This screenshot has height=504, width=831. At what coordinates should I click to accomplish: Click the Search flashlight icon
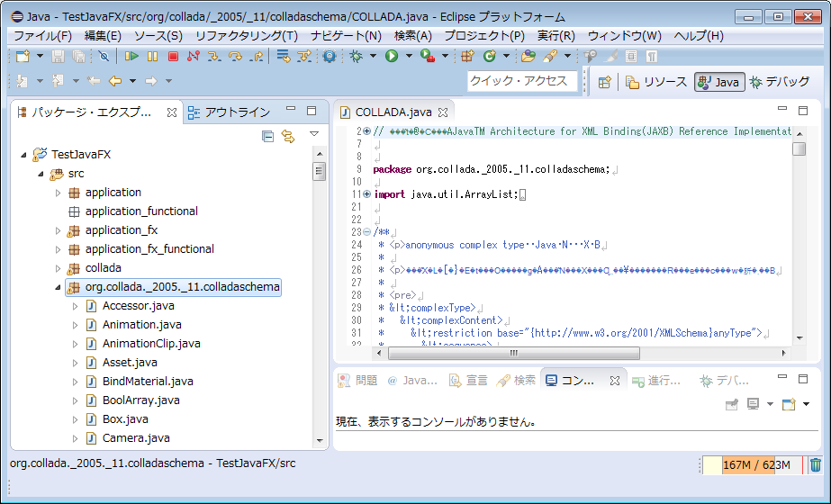click(x=550, y=56)
